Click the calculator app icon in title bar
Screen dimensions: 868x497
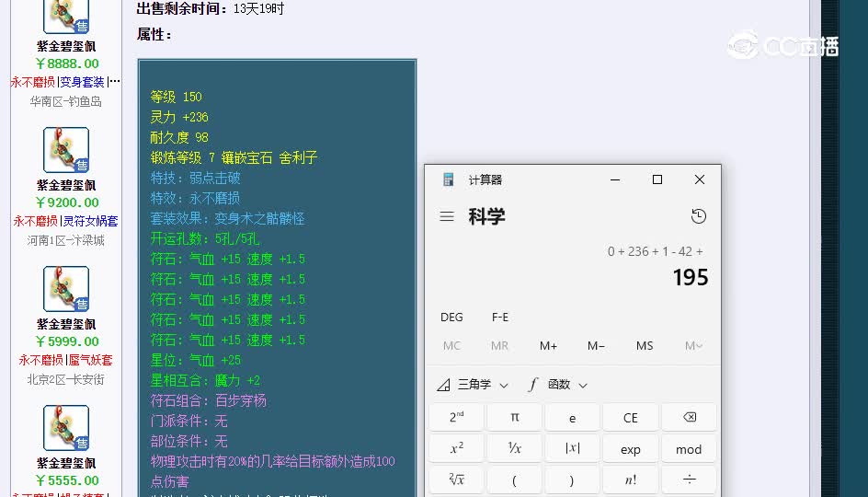449,179
